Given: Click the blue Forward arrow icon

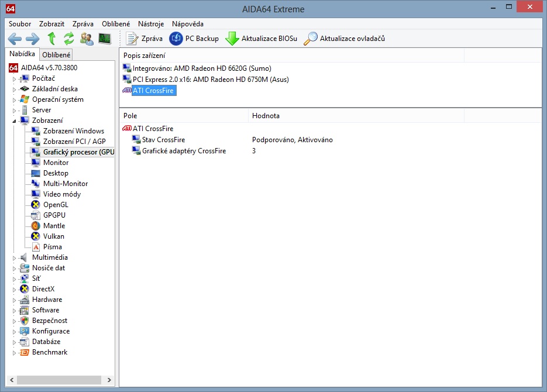Looking at the screenshot, I should point(32,39).
